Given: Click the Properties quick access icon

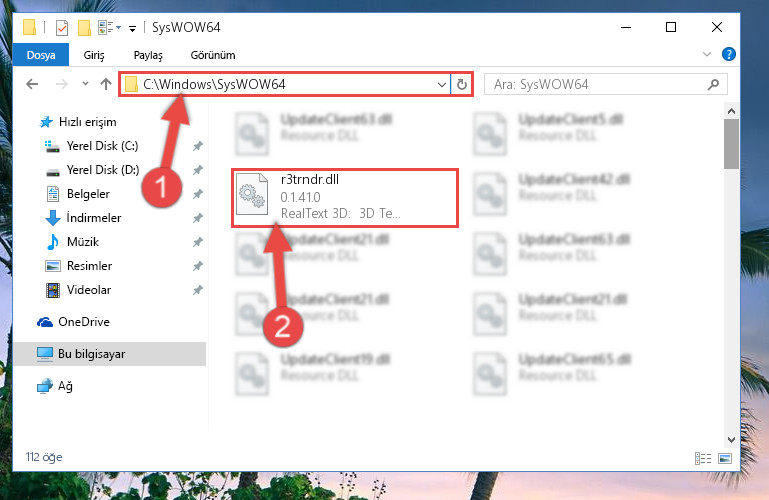Looking at the screenshot, I should coord(62,28).
